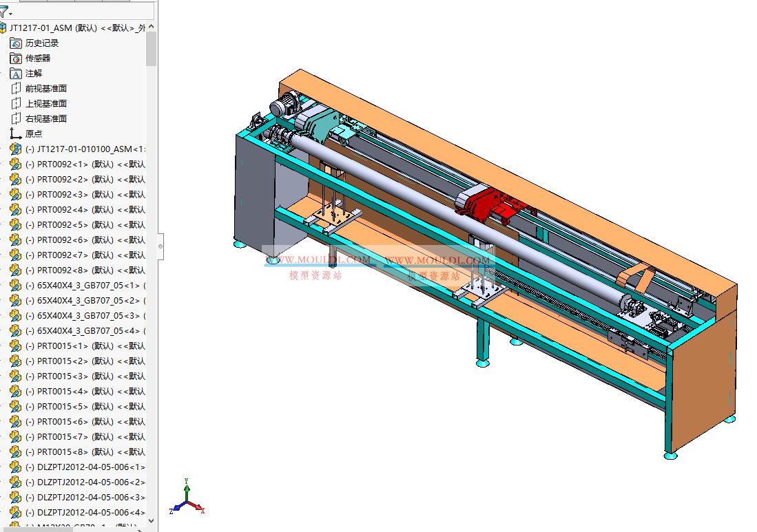The height and width of the screenshot is (532, 757).
Task: Click the 历史记录 history folder icon
Action: point(14,43)
